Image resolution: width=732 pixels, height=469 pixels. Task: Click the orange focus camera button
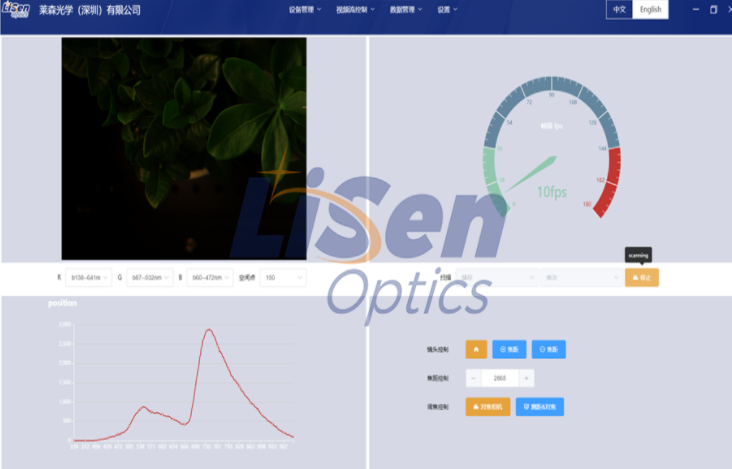[x=488, y=406]
